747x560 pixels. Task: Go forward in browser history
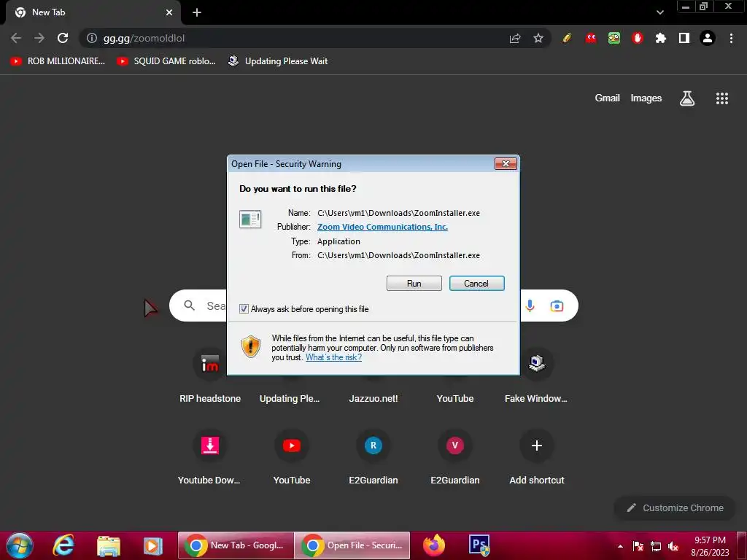pos(39,38)
